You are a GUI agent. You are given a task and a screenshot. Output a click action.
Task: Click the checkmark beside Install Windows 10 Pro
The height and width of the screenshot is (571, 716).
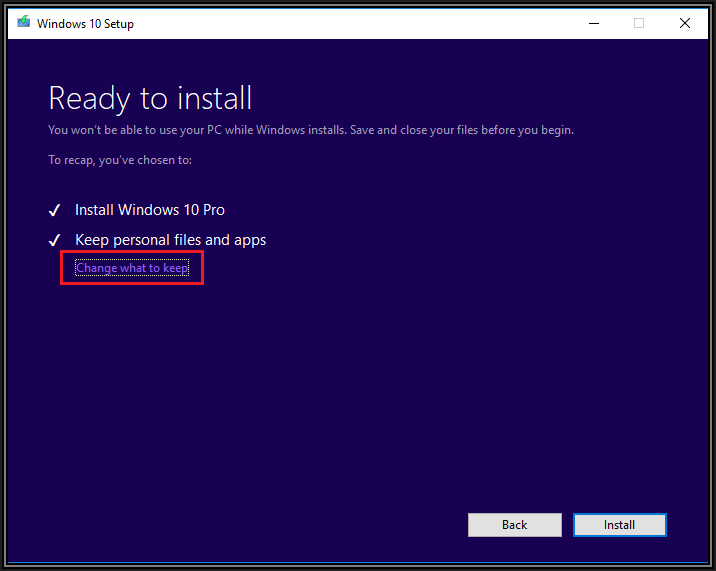coord(54,210)
